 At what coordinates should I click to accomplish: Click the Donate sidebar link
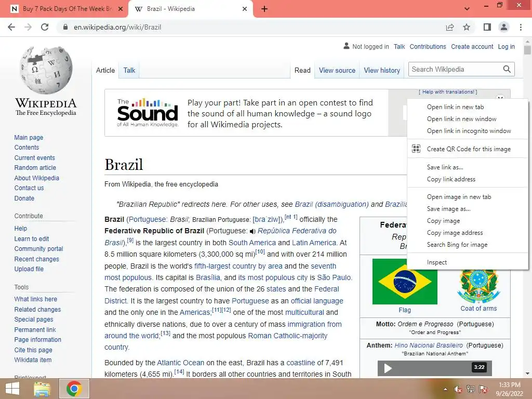[24, 198]
